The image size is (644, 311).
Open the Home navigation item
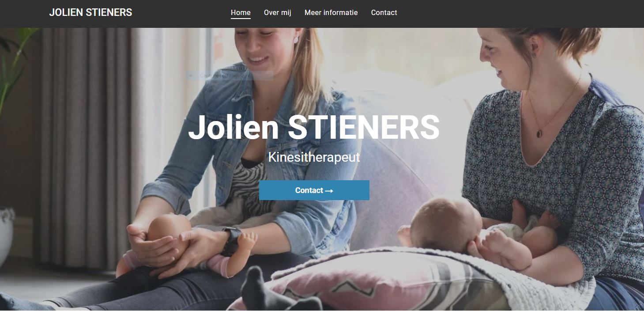click(x=241, y=13)
